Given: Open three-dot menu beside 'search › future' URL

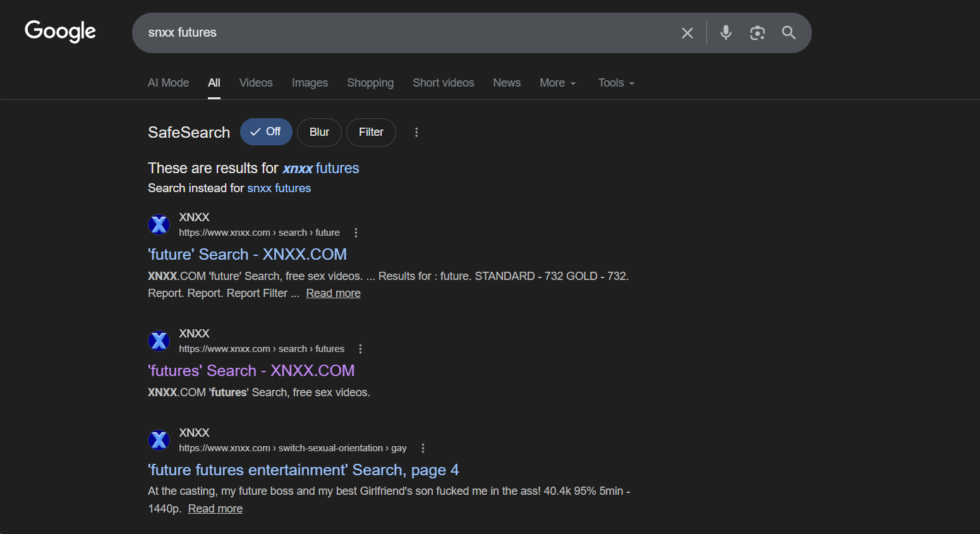Looking at the screenshot, I should tap(356, 233).
